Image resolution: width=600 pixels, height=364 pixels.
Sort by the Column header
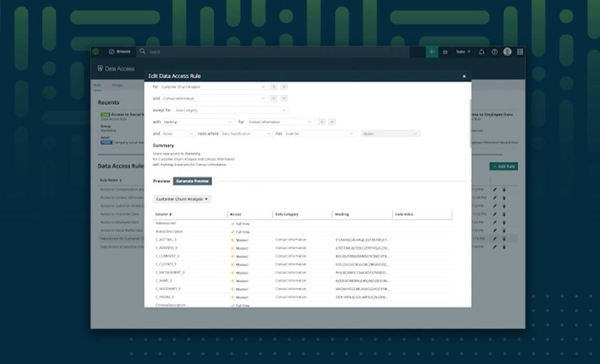[163, 215]
